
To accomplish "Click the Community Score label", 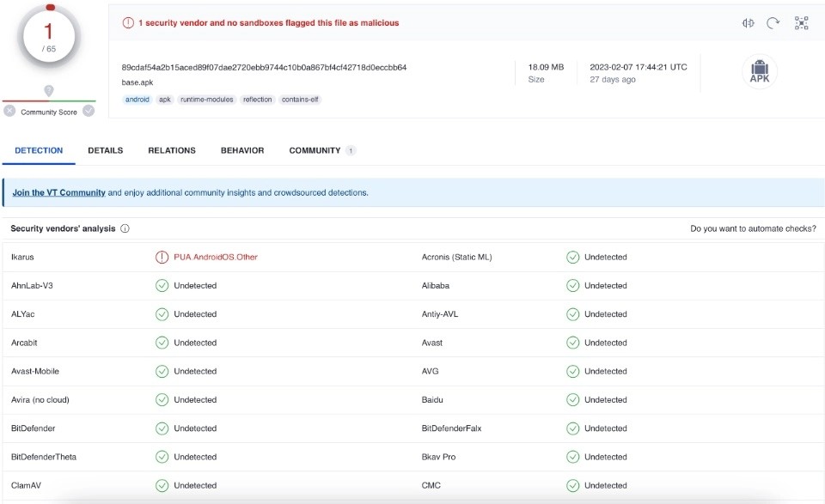I will point(49,112).
